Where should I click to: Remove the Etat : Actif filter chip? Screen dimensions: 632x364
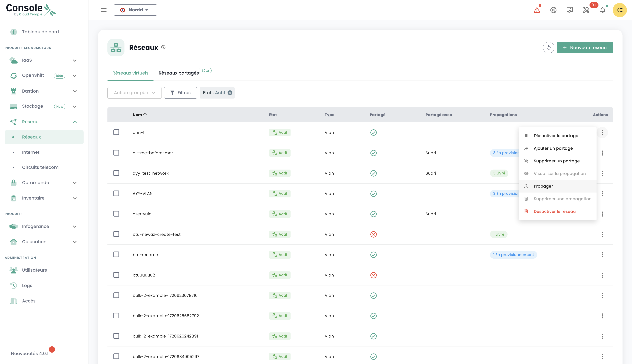tap(230, 93)
